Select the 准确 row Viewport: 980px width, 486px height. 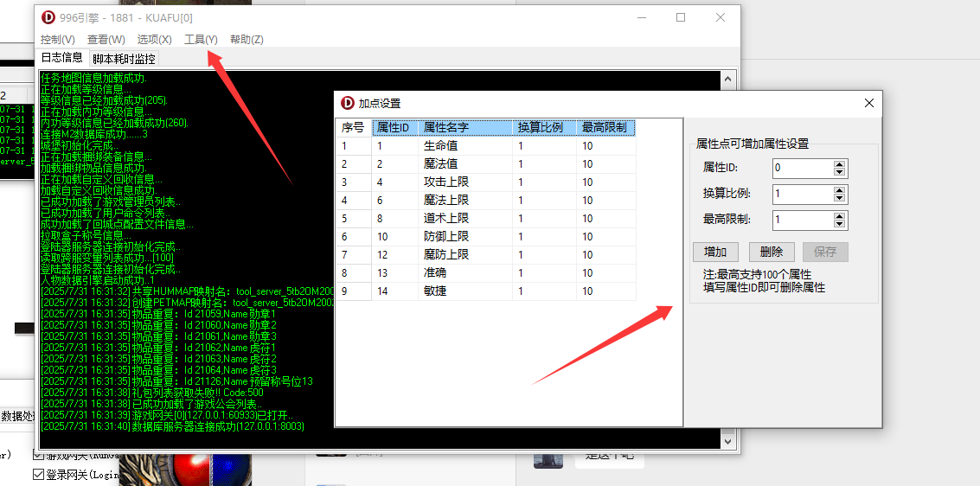click(485, 273)
